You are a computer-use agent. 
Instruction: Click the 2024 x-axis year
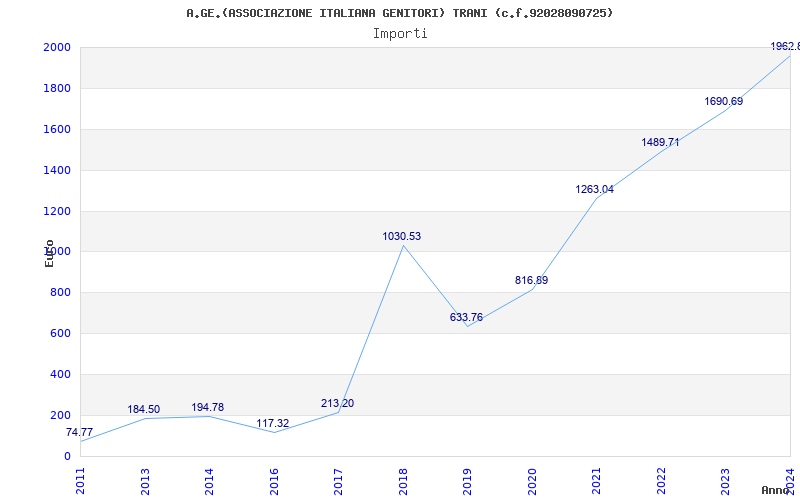[x=790, y=481]
